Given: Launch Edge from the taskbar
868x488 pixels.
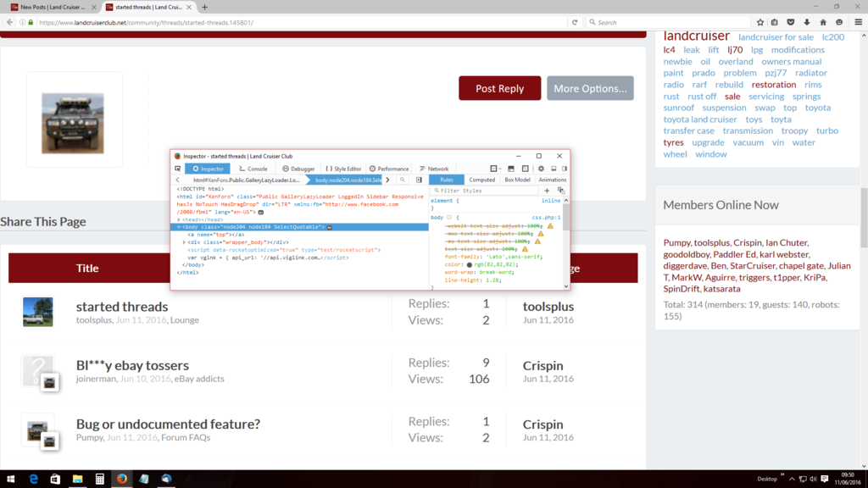Looking at the screenshot, I should (33, 480).
